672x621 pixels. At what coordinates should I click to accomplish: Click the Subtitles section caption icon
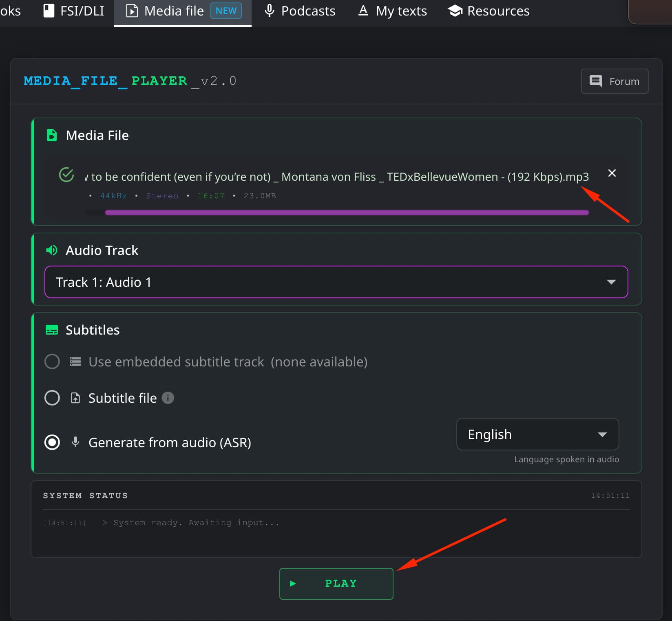[x=52, y=330]
